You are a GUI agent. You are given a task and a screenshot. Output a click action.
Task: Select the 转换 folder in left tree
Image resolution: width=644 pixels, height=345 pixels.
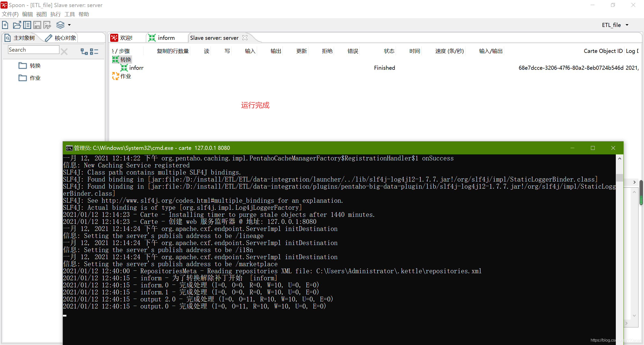30,65
